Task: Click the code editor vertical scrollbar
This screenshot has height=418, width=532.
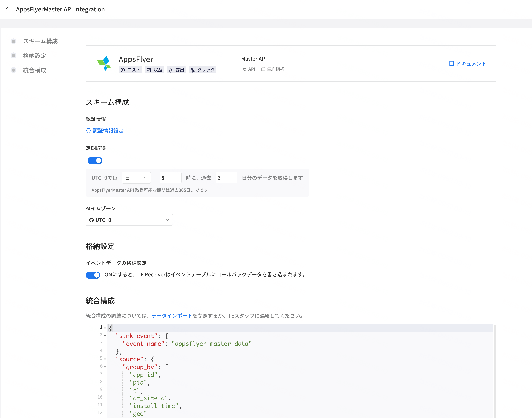Action: [x=495, y=371]
